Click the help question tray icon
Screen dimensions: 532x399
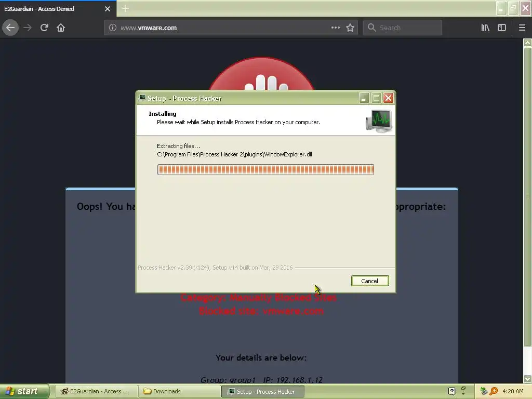[x=451, y=391]
